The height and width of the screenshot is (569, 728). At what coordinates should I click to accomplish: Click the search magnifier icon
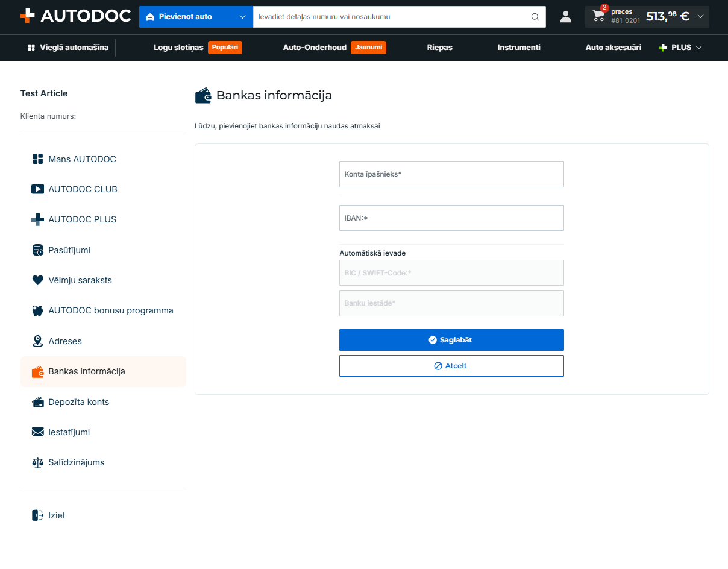click(x=535, y=17)
